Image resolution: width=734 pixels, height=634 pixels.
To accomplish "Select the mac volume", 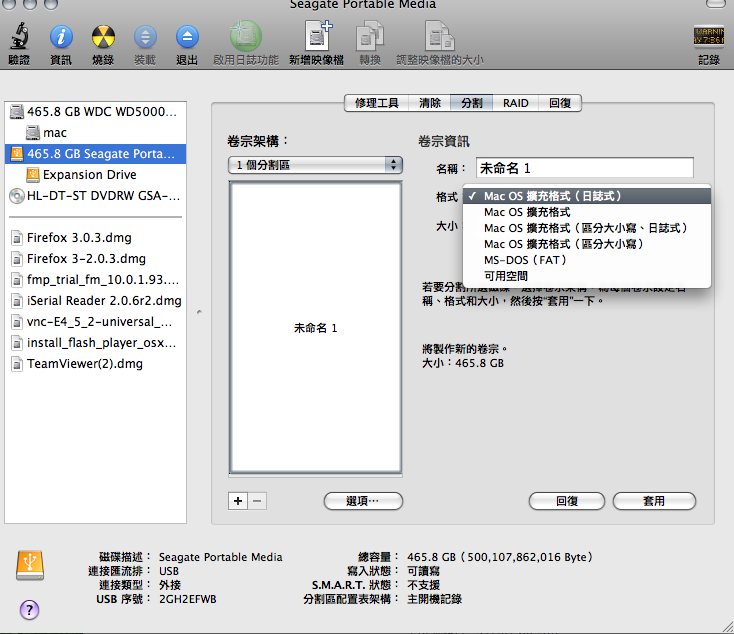I will pos(95,133).
